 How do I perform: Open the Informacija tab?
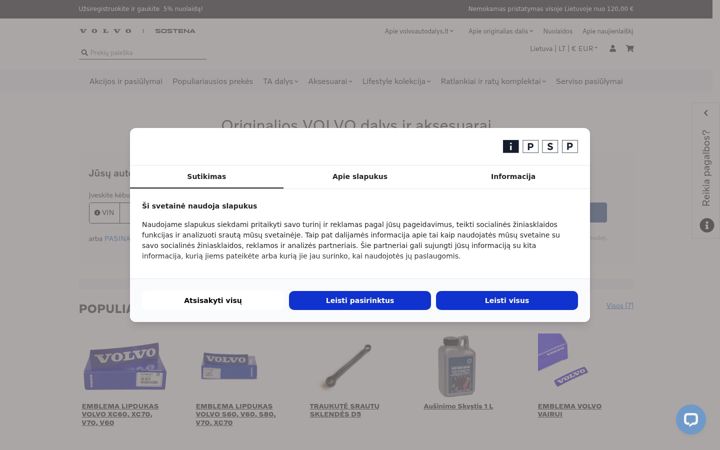513,176
